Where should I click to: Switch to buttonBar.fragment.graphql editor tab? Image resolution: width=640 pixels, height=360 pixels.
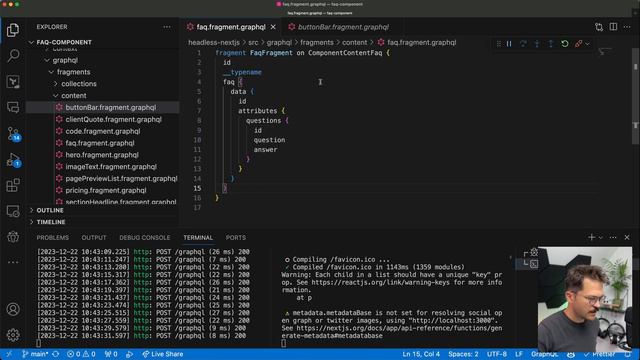343,27
